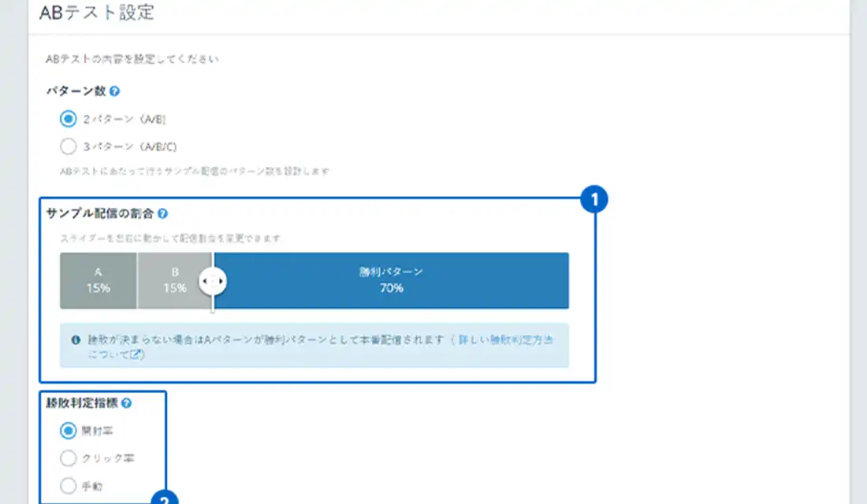Screen dimensions: 867x504
Task: Click the A 15% segment of the bar
Action: tap(98, 280)
